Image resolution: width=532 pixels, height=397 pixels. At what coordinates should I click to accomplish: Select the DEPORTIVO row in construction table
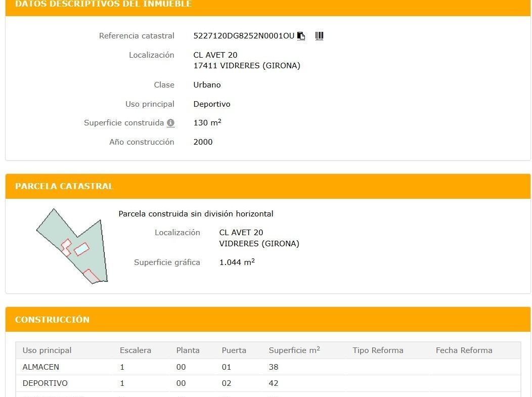pos(45,383)
